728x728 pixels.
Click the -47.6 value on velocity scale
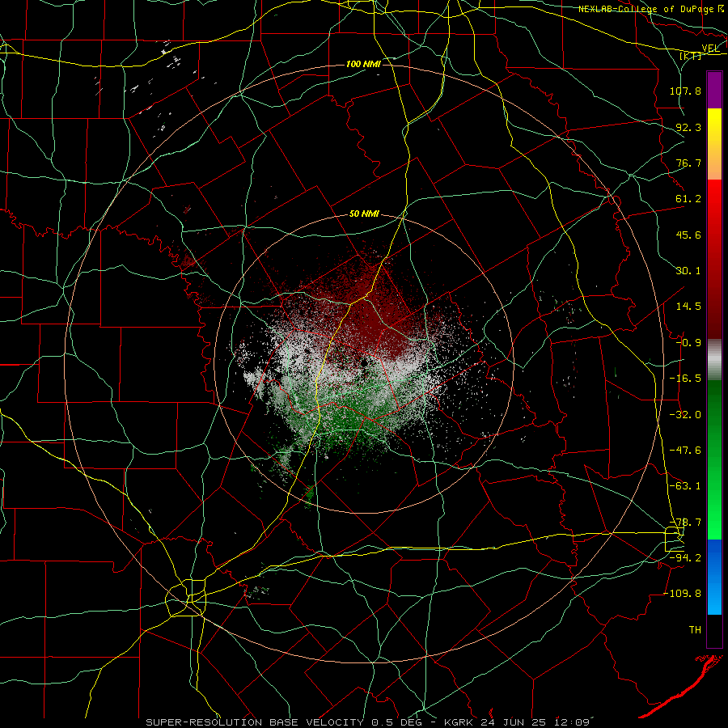[x=685, y=451]
